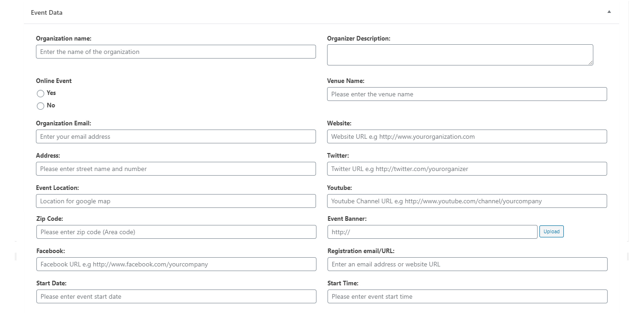Click the Zip Code field
The image size is (644, 313).
(176, 232)
